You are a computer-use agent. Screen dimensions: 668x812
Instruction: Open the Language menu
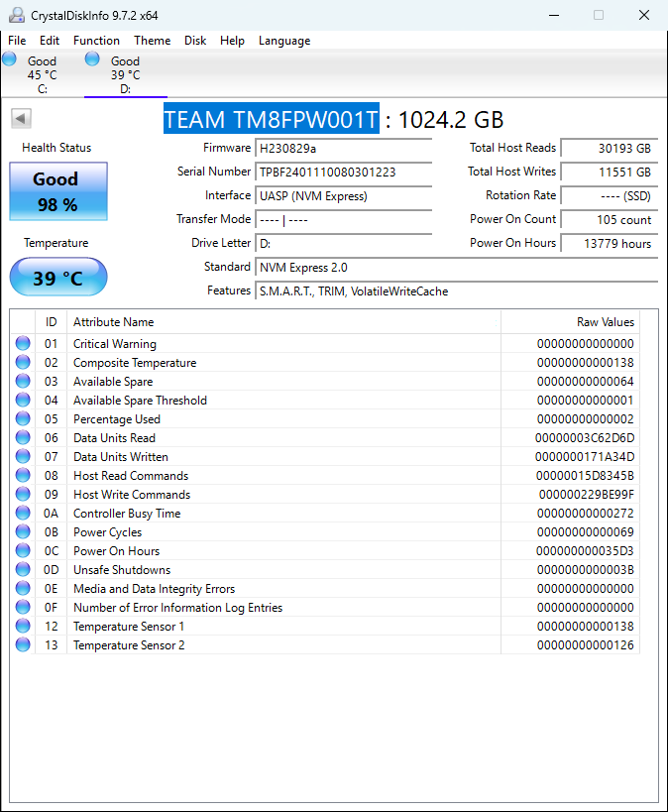pos(284,41)
